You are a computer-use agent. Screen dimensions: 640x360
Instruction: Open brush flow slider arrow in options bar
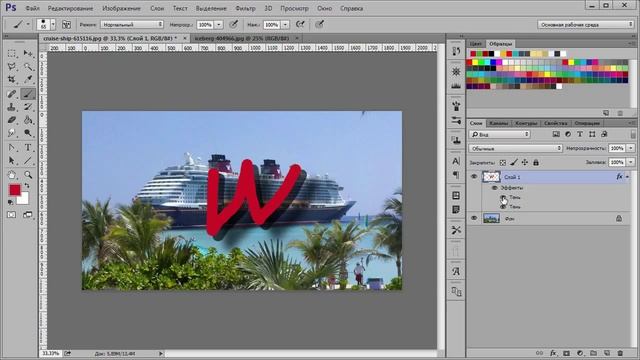pyautogui.click(x=285, y=24)
